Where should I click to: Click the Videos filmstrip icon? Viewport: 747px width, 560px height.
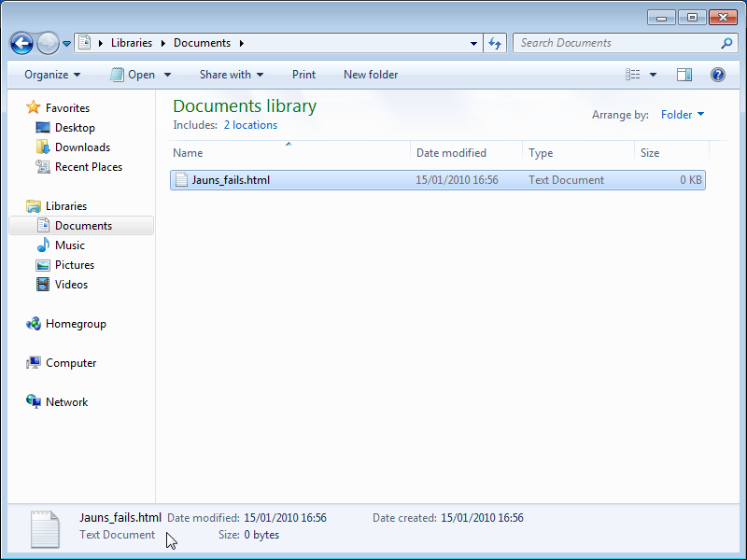click(x=43, y=285)
